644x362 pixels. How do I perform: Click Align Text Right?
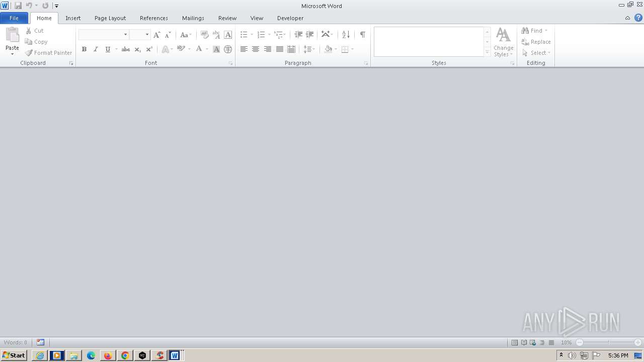click(x=268, y=49)
